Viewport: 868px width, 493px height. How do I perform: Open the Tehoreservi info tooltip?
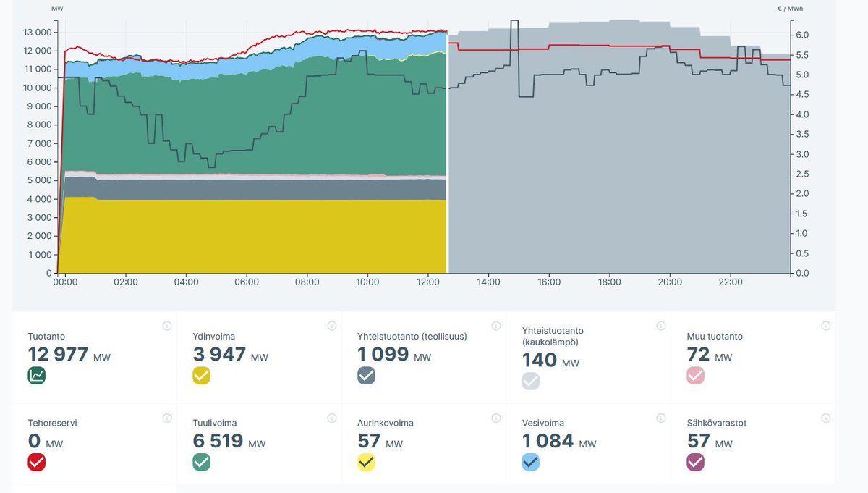[x=166, y=418]
